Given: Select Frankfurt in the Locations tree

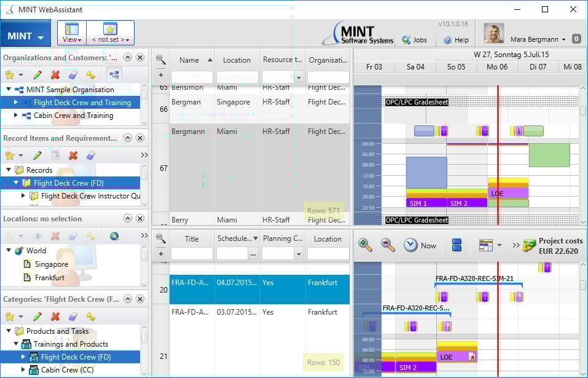Looking at the screenshot, I should [50, 277].
